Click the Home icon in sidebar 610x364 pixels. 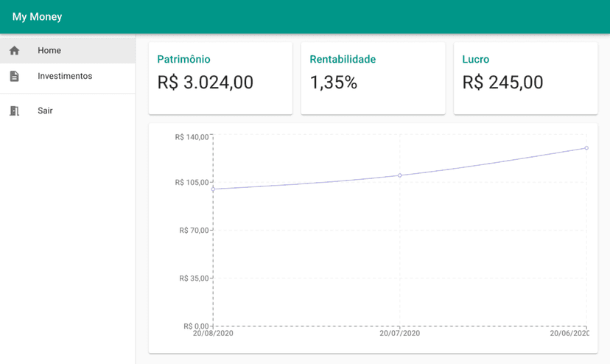pos(14,51)
